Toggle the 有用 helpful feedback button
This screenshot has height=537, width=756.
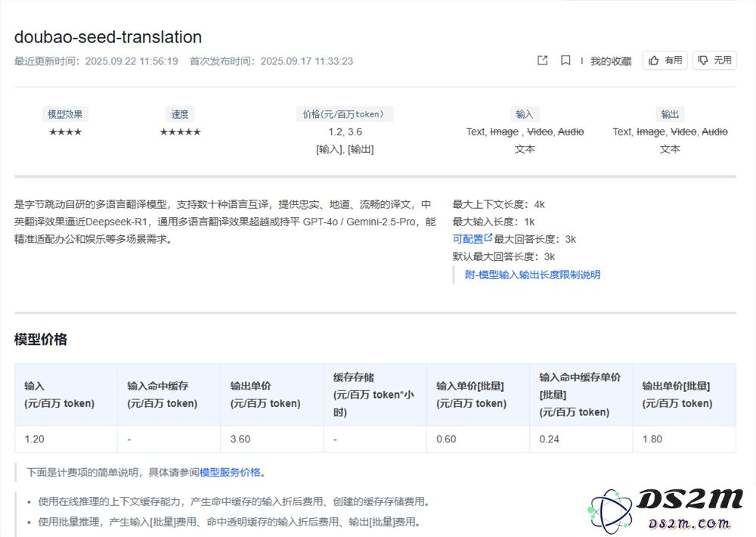pyautogui.click(x=665, y=61)
